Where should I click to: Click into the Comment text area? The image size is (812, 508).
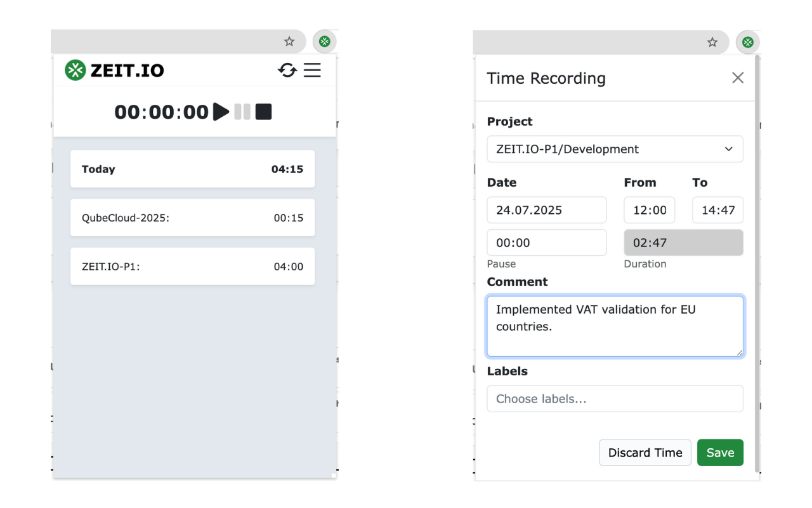pyautogui.click(x=615, y=326)
